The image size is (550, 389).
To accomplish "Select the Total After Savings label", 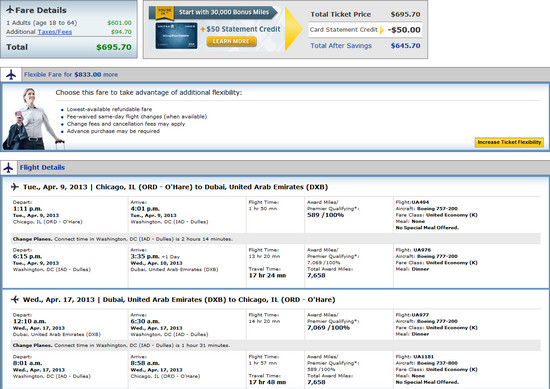I will 341,46.
